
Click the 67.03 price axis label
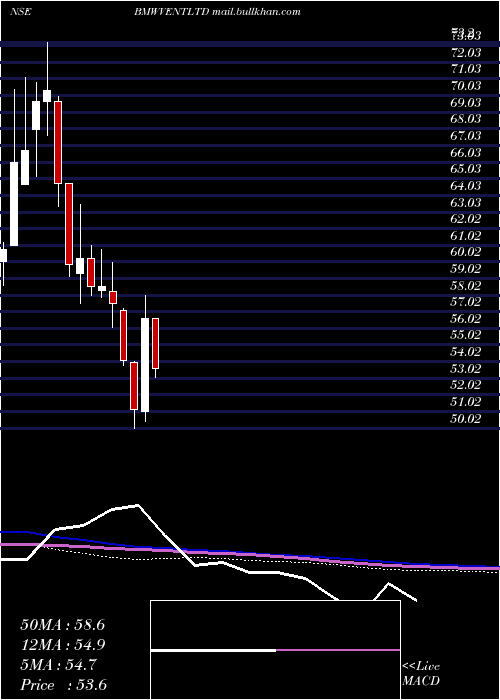click(466, 136)
